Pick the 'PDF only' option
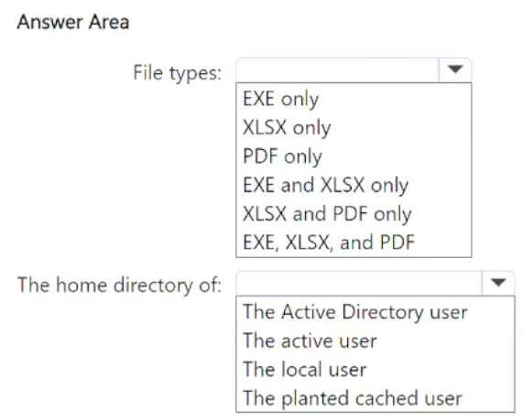The height and width of the screenshot is (420, 523). (x=282, y=156)
